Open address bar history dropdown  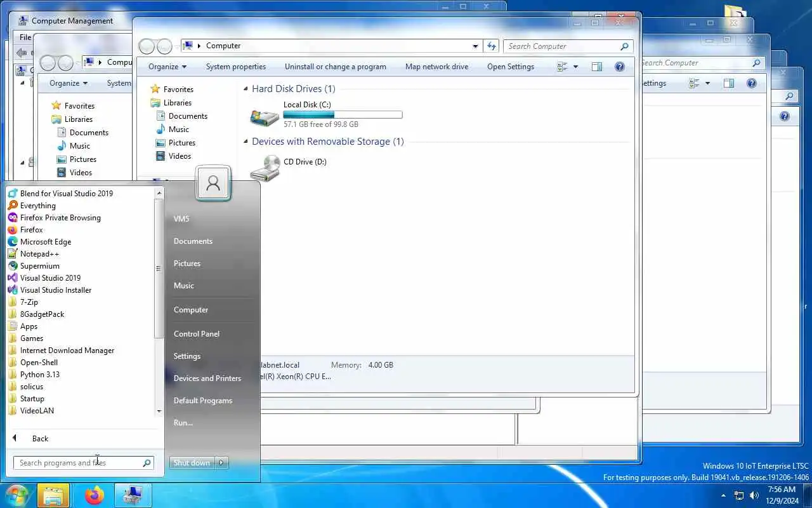(x=475, y=46)
